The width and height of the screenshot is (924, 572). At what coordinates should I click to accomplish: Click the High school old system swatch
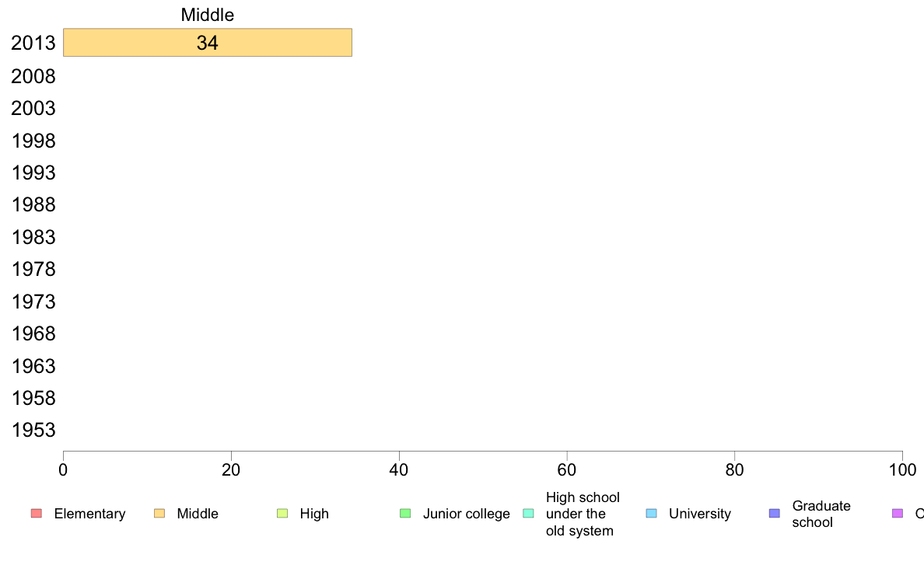click(529, 514)
